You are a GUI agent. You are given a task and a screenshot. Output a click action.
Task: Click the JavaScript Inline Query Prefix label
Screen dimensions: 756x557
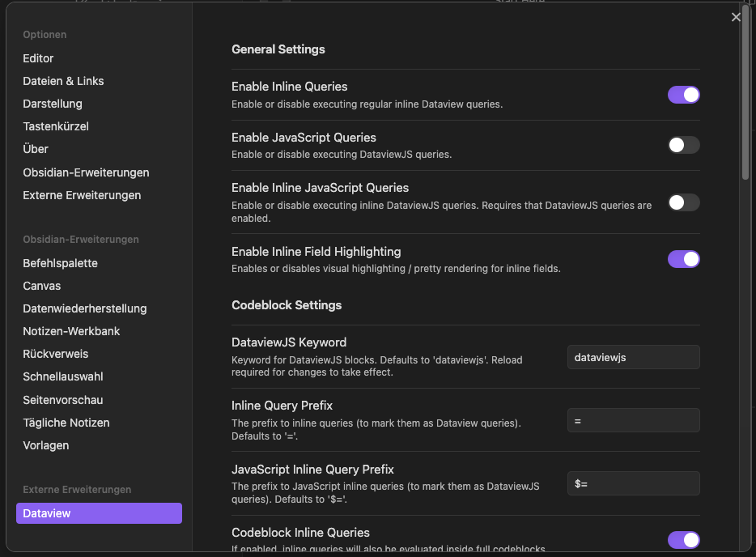[x=312, y=470]
